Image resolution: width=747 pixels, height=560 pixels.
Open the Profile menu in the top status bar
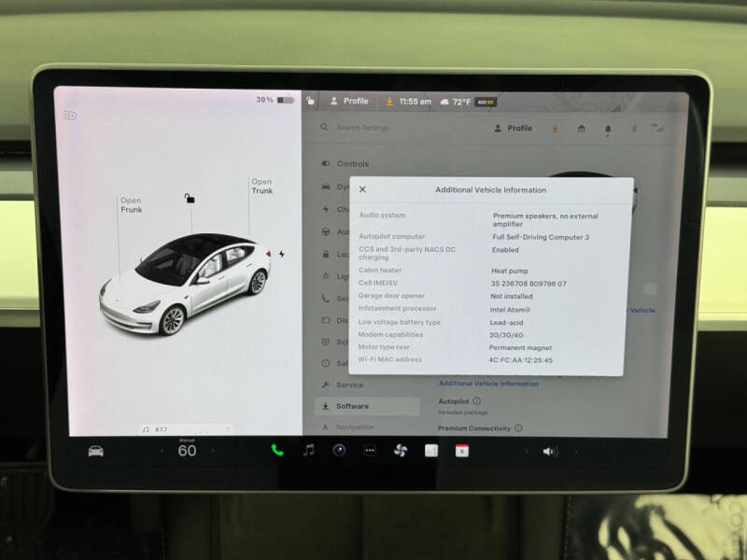(x=350, y=101)
